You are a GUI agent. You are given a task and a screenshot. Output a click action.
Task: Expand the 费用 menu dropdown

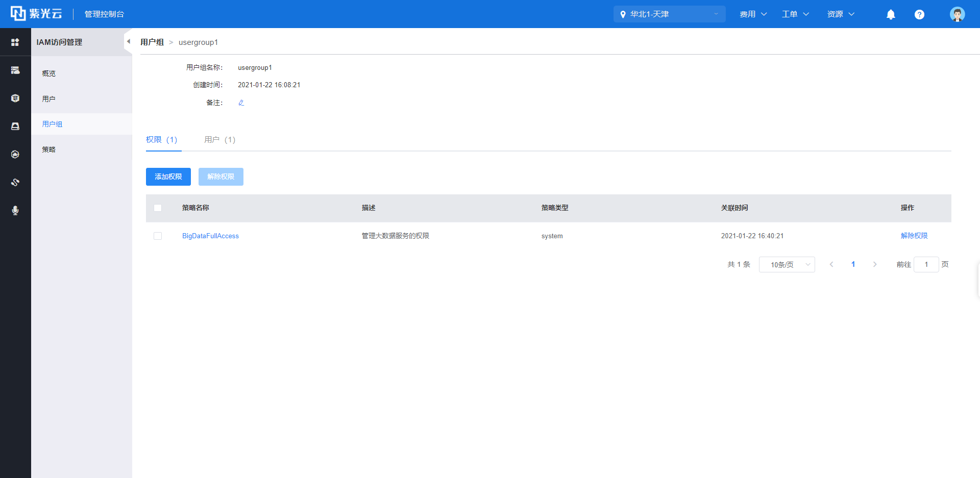click(x=753, y=14)
